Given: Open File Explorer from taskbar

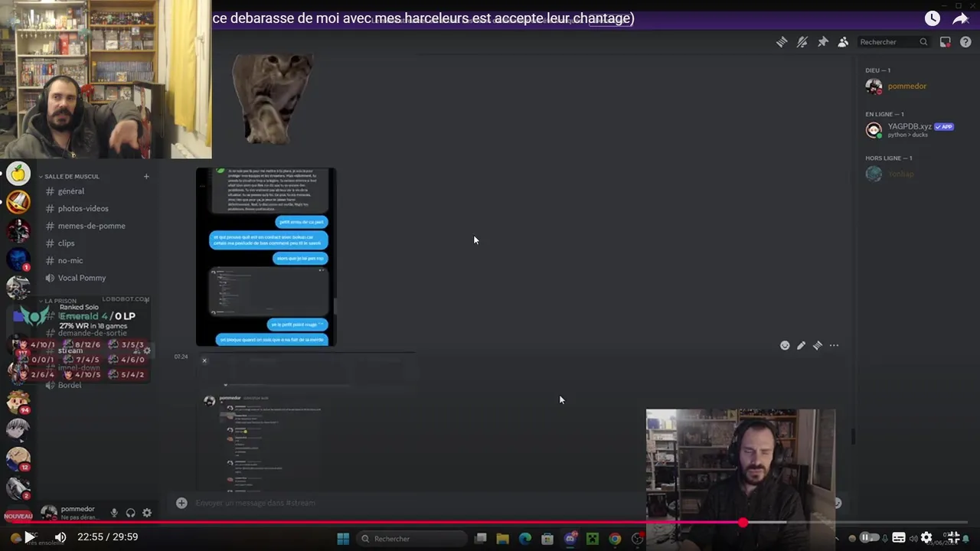Looking at the screenshot, I should coord(503,539).
